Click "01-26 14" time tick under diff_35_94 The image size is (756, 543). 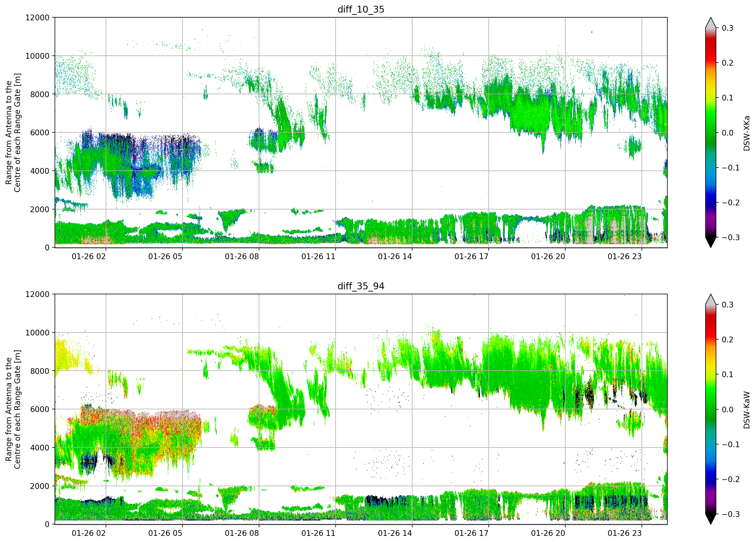[395, 533]
